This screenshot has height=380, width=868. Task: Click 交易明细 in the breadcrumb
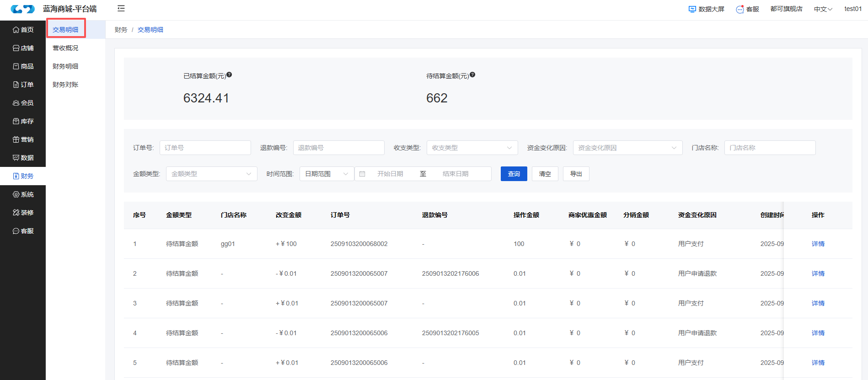click(x=150, y=30)
